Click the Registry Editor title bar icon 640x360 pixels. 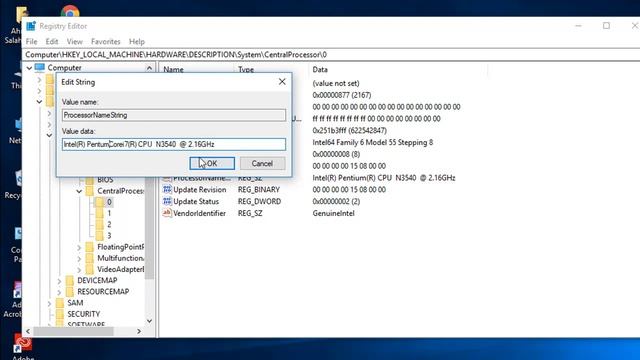click(31, 26)
